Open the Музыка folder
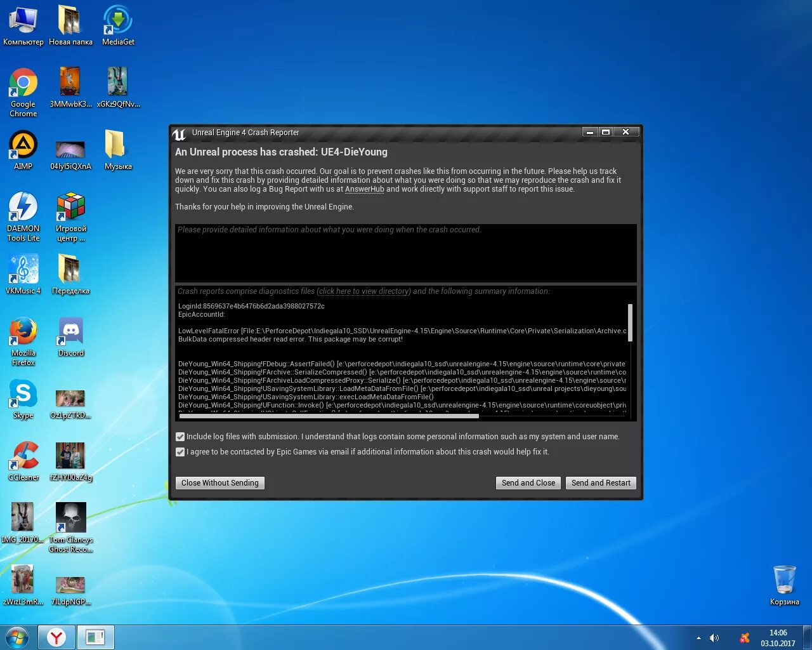This screenshot has width=812, height=650. point(118,150)
